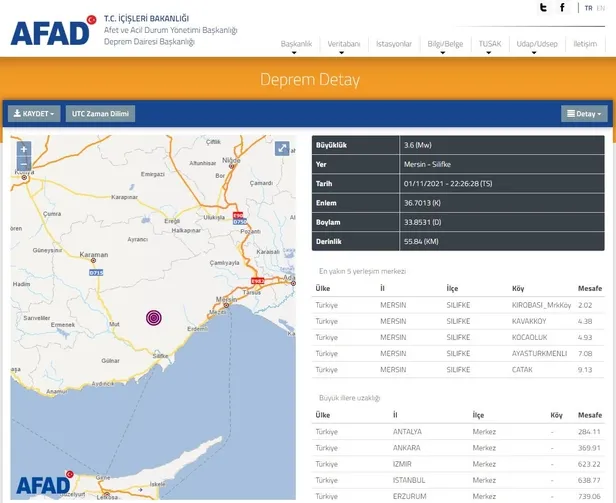Click Karaman city label on map
The image size is (616, 503).
[94, 254]
